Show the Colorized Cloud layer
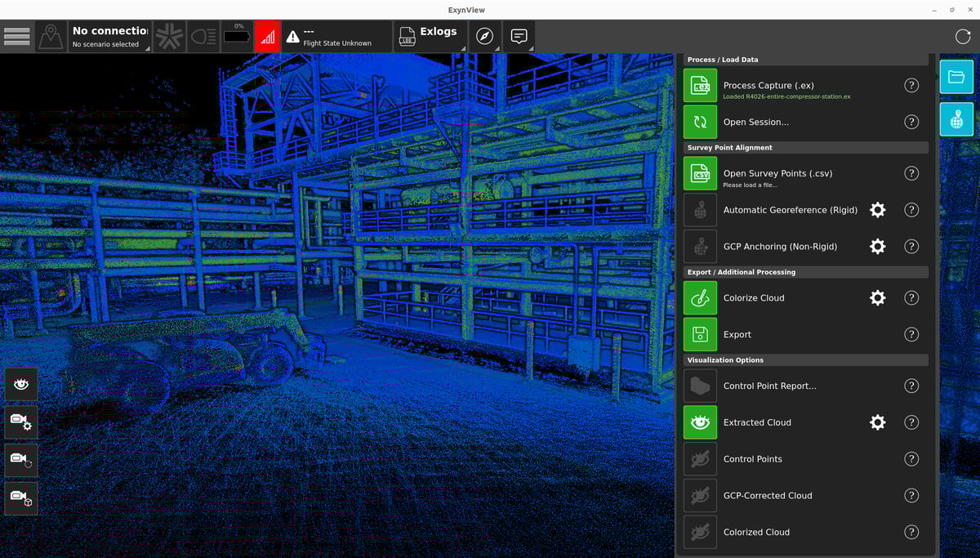The height and width of the screenshot is (558, 980). click(x=700, y=532)
